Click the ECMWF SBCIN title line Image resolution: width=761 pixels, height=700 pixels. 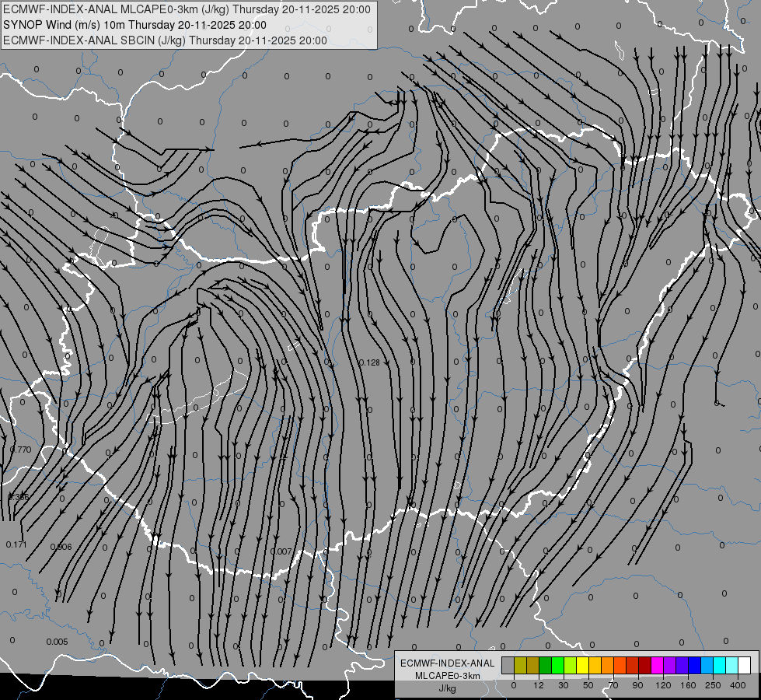pos(165,40)
